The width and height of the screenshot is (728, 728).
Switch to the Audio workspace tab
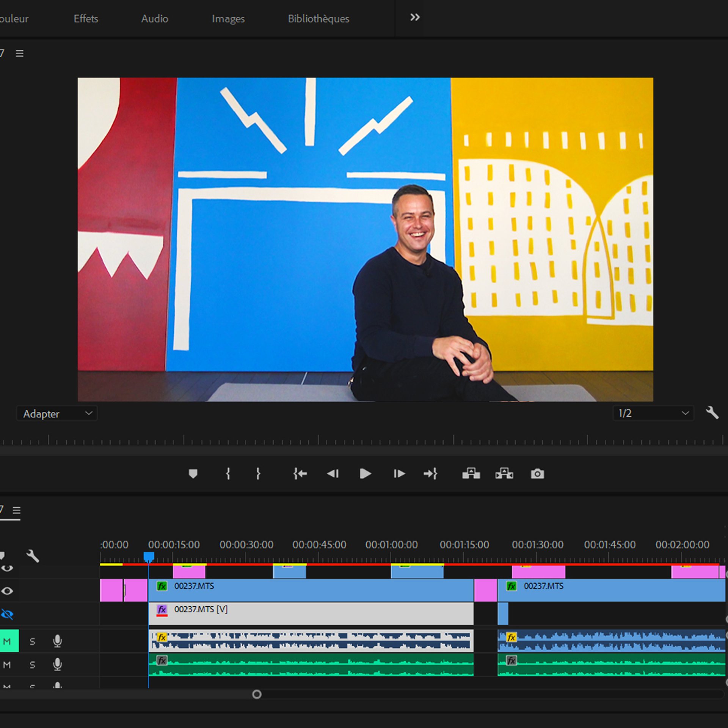click(155, 19)
